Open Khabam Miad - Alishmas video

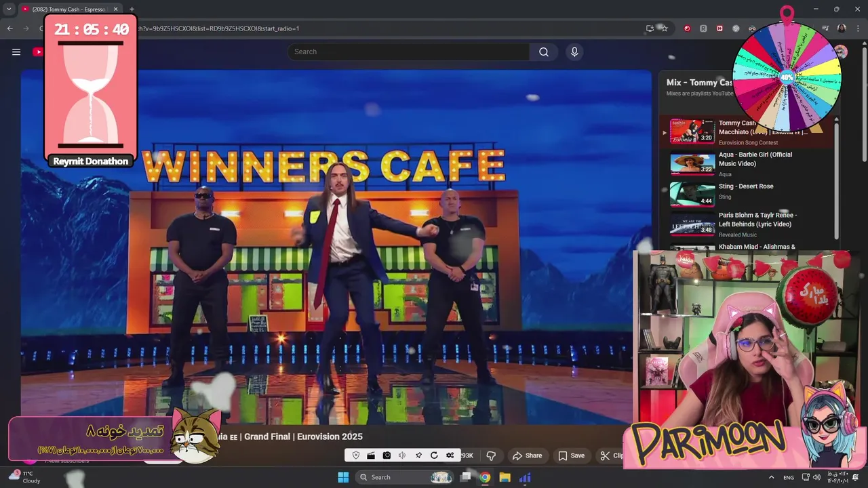pos(757,247)
